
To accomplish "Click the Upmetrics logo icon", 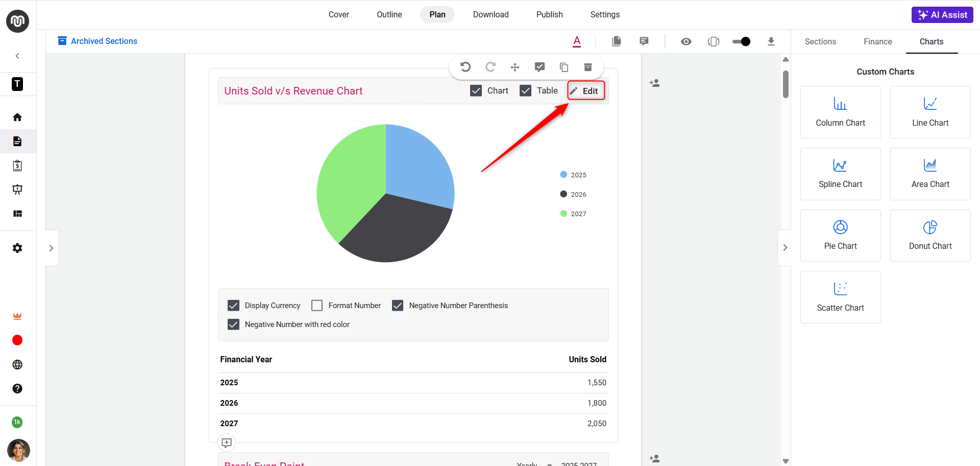I will (x=17, y=21).
